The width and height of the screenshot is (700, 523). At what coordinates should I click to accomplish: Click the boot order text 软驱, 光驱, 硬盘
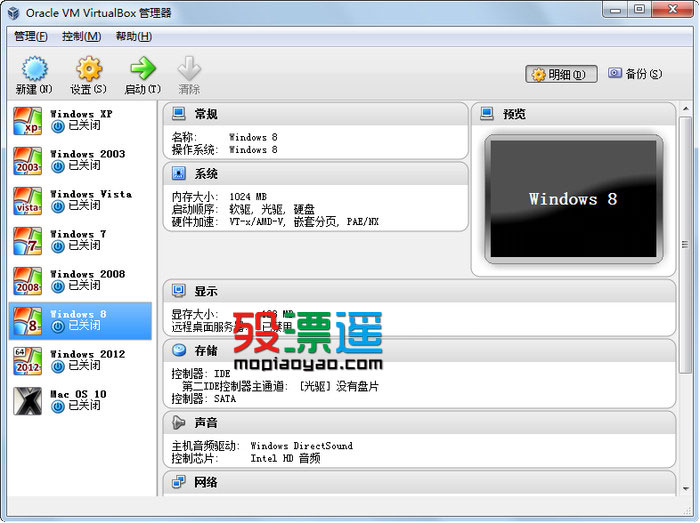pos(272,209)
